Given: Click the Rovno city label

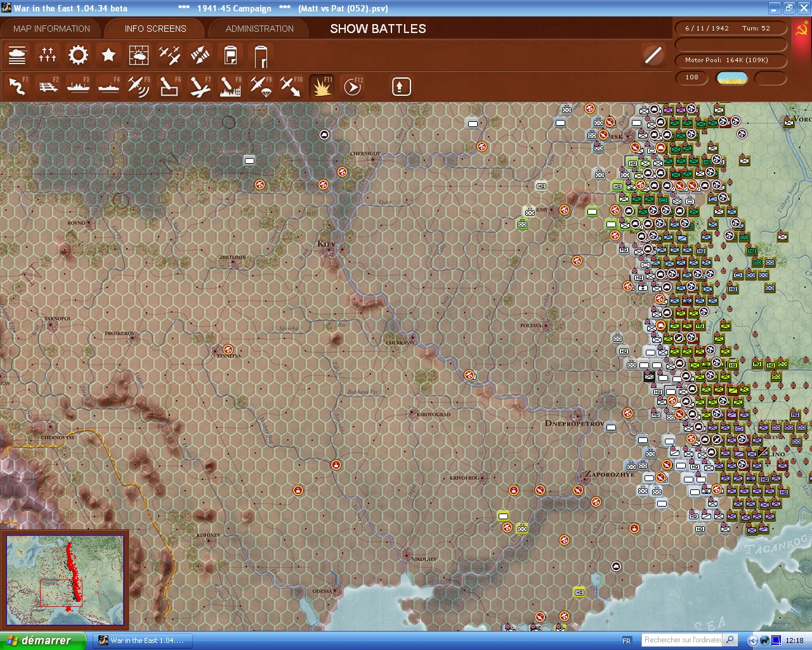Looking at the screenshot, I should tap(76, 223).
